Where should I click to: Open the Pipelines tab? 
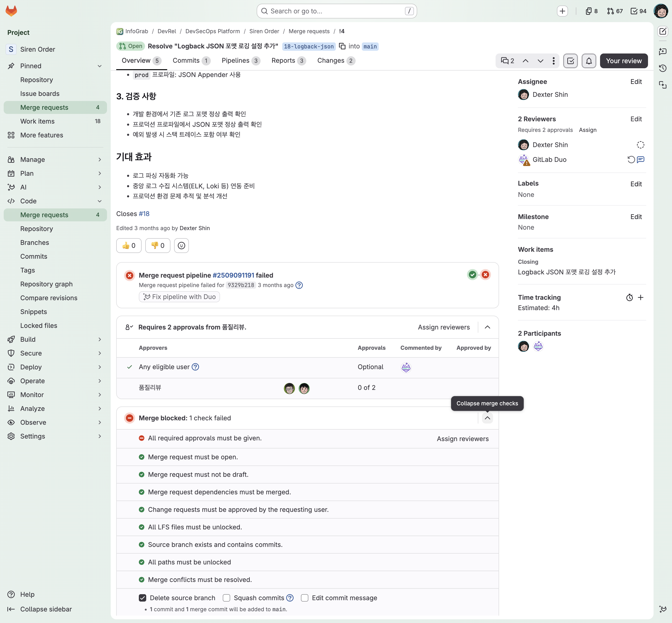click(x=241, y=61)
